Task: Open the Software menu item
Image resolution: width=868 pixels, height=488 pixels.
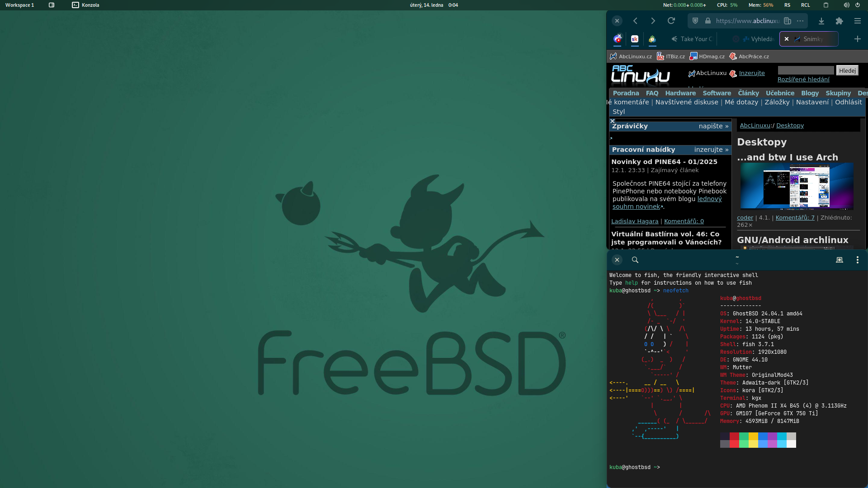Action: tap(717, 93)
